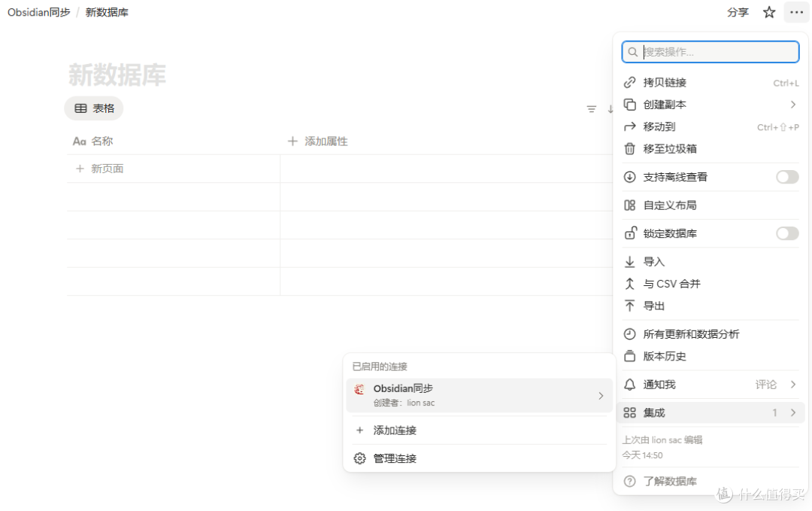
Task: Select 自定义布局 menu entry
Action: click(711, 205)
